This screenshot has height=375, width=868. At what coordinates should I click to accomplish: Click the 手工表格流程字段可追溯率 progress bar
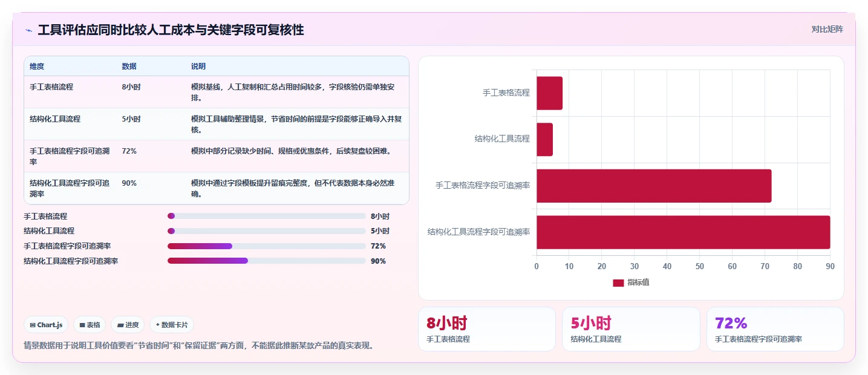pyautogui.click(x=267, y=246)
